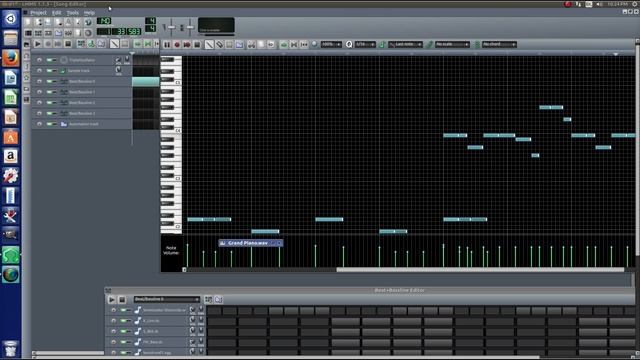The width and height of the screenshot is (640, 360).
Task: Play the pattern in Beat+Bassline Editor
Action: pyautogui.click(x=111, y=300)
